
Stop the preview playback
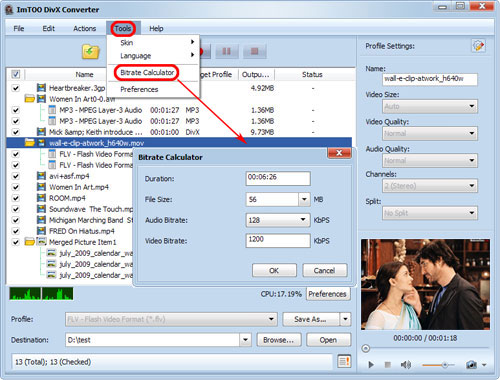[387, 365]
